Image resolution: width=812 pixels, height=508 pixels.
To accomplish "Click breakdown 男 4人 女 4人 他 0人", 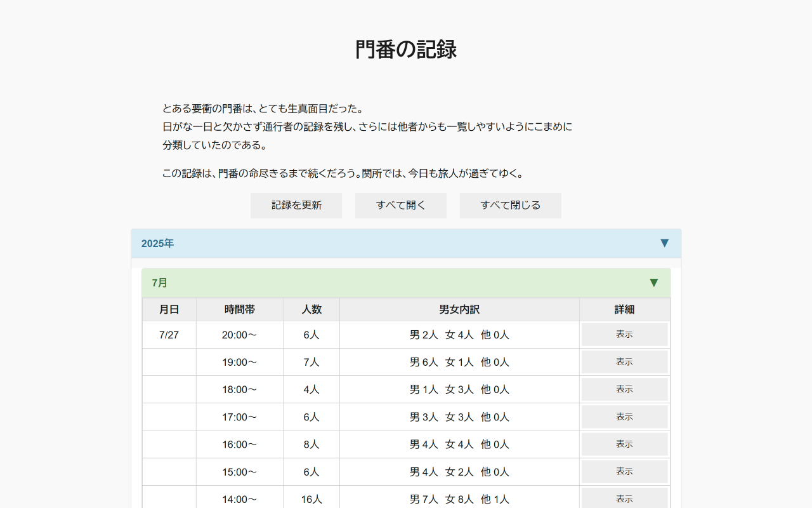I will [459, 444].
